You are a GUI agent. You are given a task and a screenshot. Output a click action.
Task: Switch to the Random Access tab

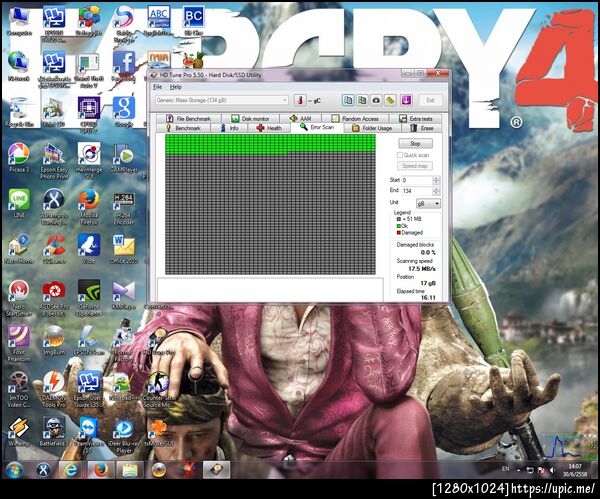pos(355,119)
